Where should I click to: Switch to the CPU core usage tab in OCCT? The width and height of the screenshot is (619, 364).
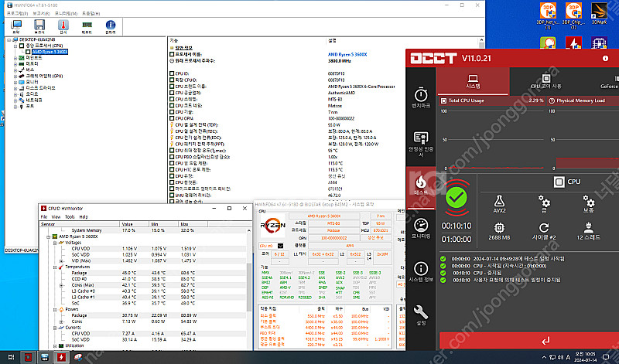click(x=546, y=81)
